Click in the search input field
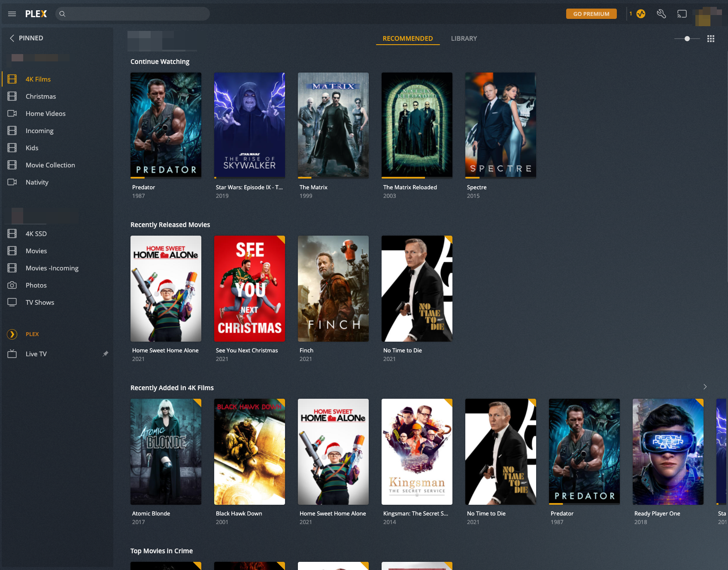The image size is (728, 570). 133,14
